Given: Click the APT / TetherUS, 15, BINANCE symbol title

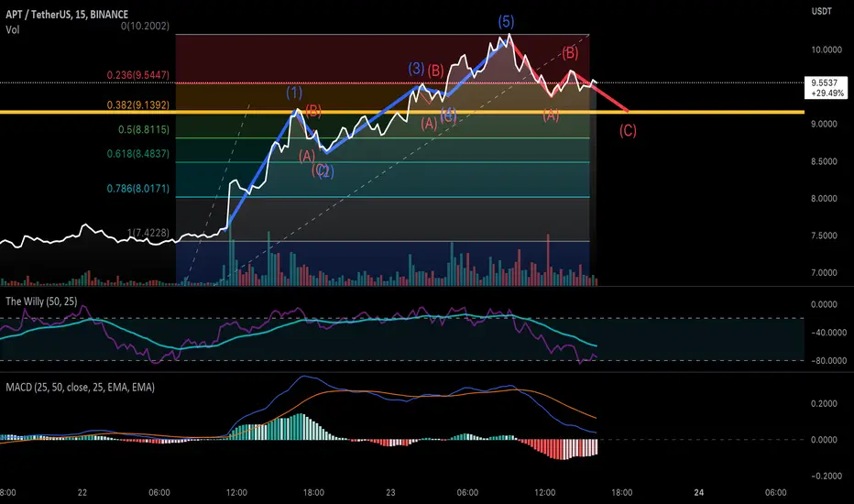Looking at the screenshot, I should tap(67, 15).
